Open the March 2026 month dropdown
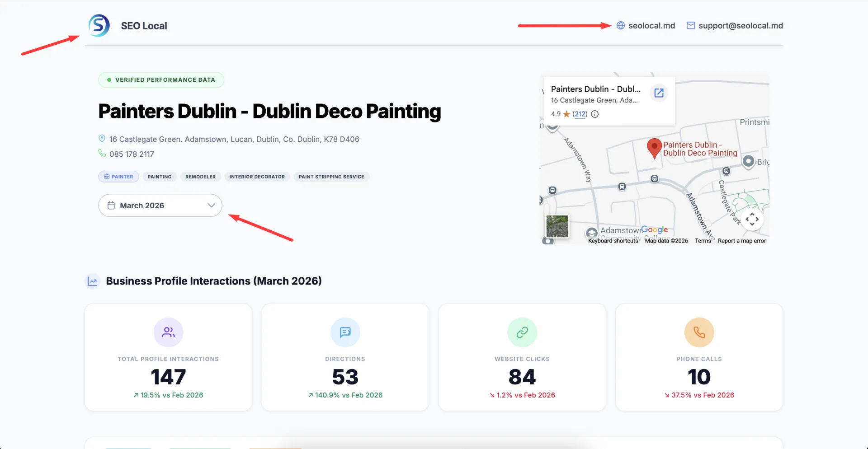Image resolution: width=868 pixels, height=449 pixels. pos(160,206)
